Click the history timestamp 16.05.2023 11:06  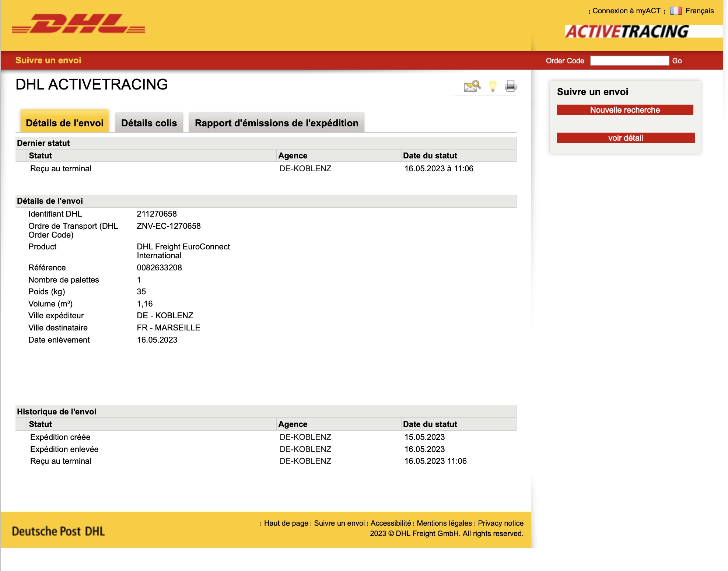pyautogui.click(x=435, y=461)
